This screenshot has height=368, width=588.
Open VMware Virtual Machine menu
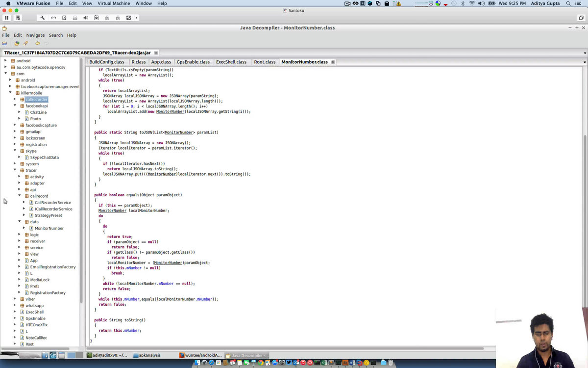(x=114, y=3)
